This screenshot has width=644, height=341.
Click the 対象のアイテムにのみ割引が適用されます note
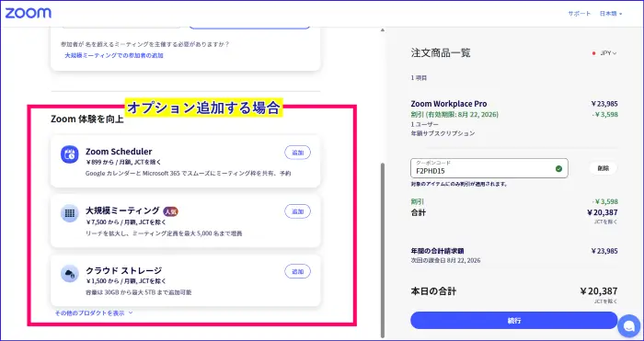point(459,184)
